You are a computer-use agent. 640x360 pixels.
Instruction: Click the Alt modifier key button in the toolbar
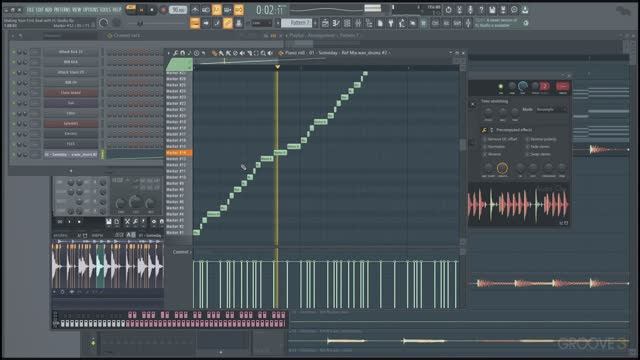[x=446, y=23]
